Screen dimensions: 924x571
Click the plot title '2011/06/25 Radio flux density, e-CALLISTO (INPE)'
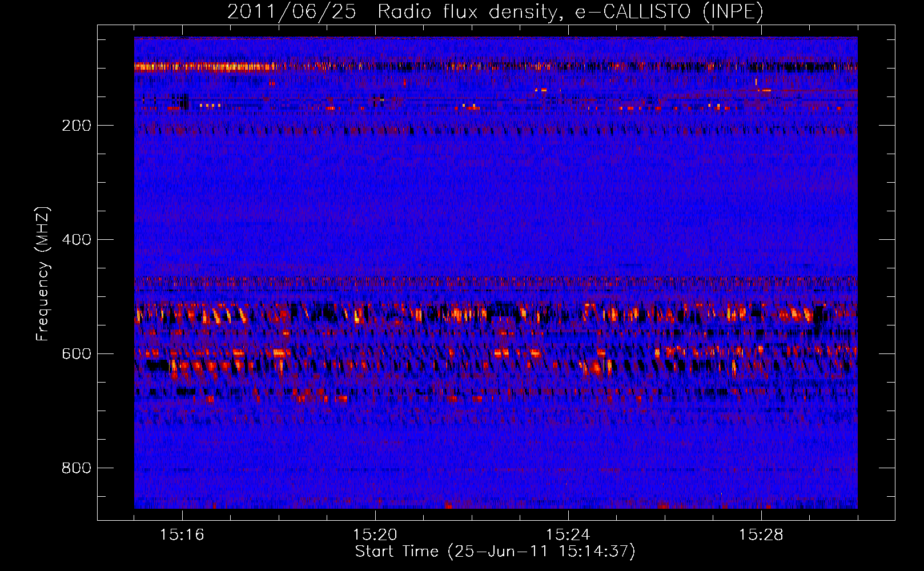pyautogui.click(x=495, y=11)
